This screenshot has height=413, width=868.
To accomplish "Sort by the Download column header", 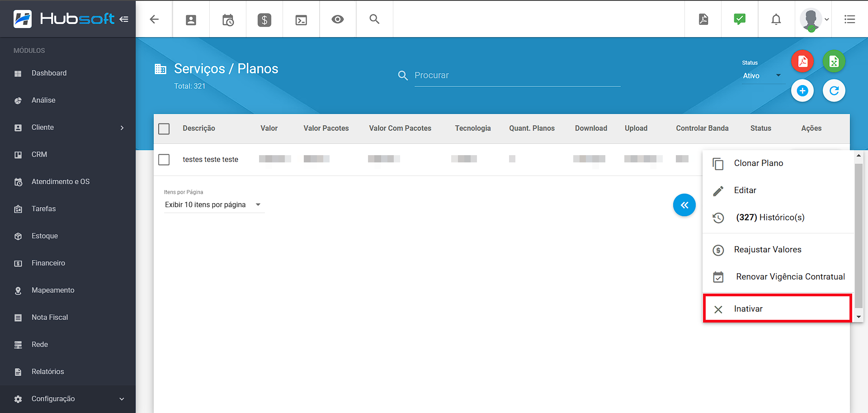I will coord(591,128).
